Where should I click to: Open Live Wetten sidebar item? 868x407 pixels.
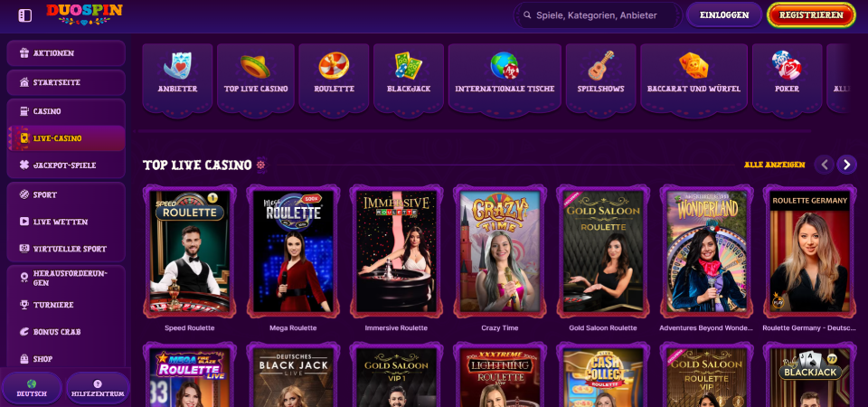66,222
